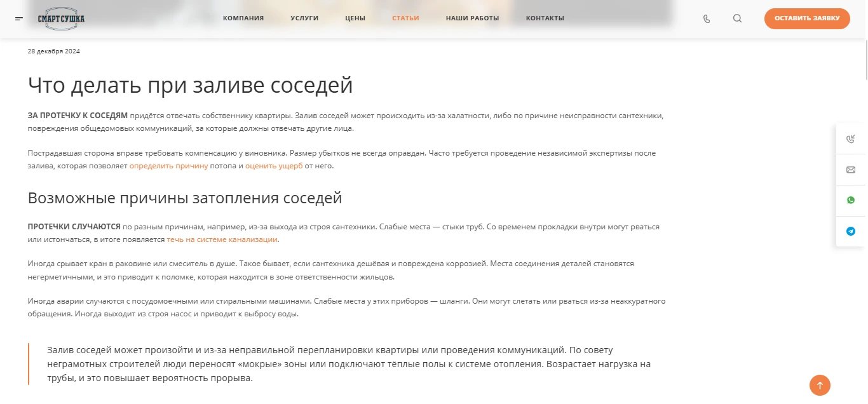The height and width of the screenshot is (404, 868).
Task: Click the phone icon in header
Action: tap(707, 18)
